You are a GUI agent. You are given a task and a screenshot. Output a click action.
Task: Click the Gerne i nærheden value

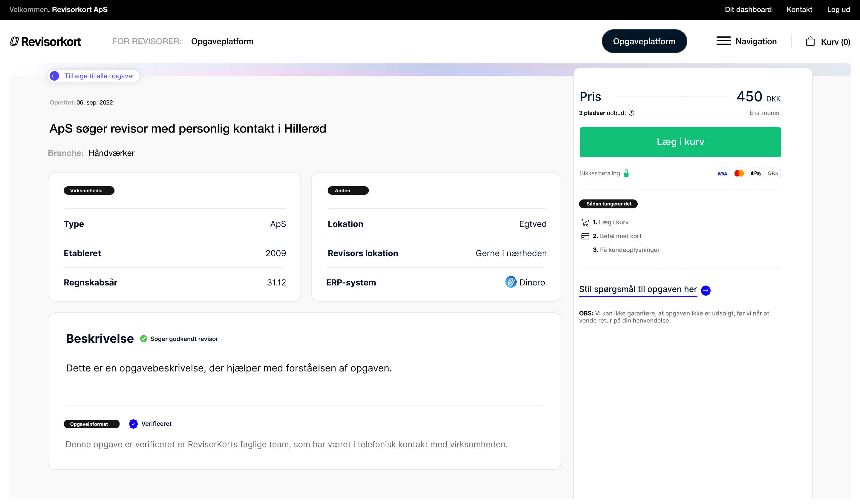tap(511, 253)
